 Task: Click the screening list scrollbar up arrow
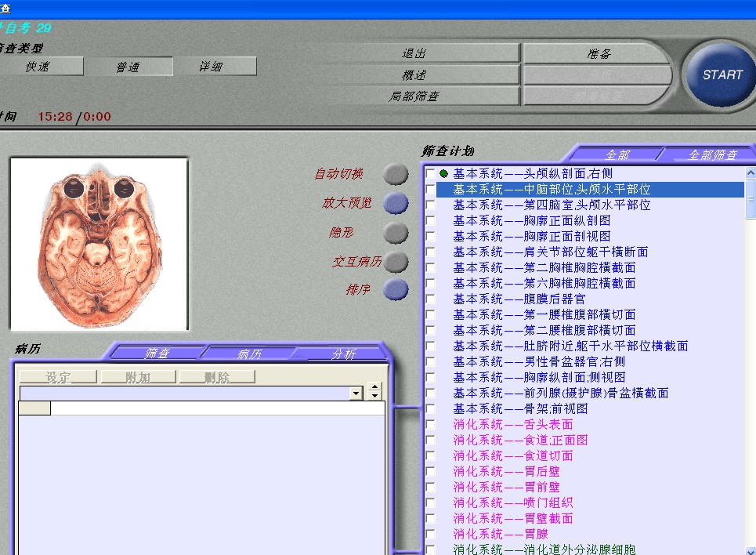[x=750, y=173]
